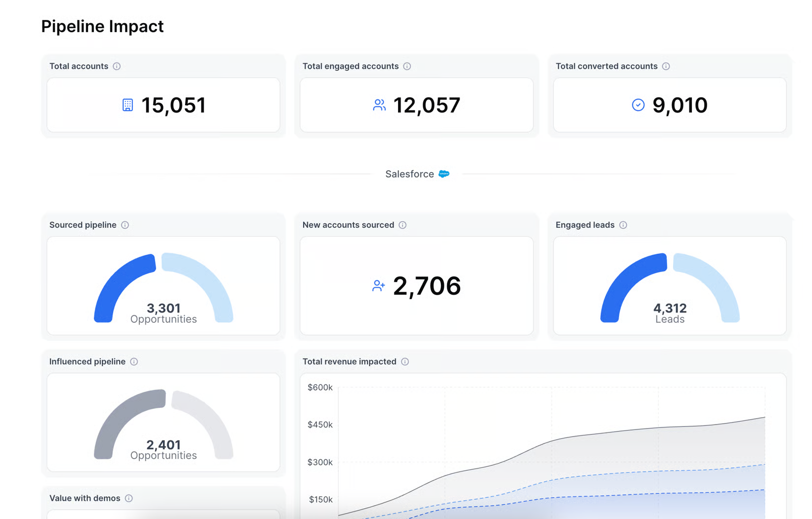Image resolution: width=812 pixels, height=519 pixels.
Task: Click the checkmark circle icon beside 9,010
Action: click(638, 105)
